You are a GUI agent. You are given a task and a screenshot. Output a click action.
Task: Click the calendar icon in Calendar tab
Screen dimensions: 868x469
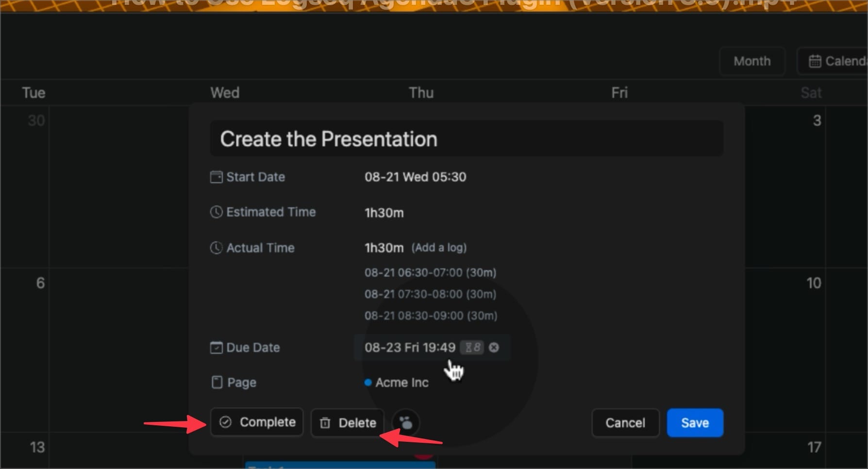tap(815, 61)
